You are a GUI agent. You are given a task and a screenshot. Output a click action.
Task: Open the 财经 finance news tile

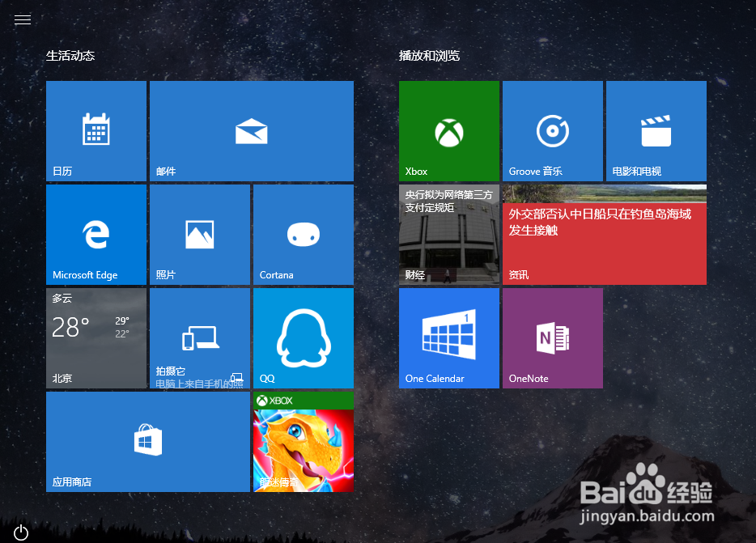(449, 235)
